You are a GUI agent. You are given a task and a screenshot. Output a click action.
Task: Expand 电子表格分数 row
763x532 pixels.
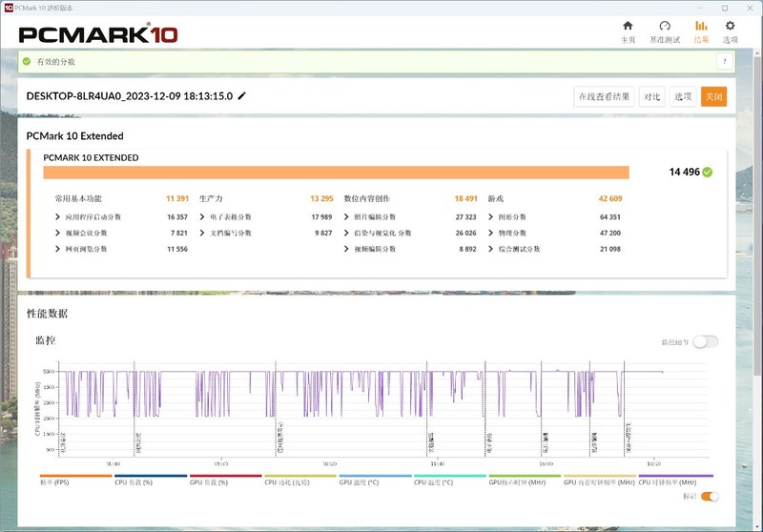pyautogui.click(x=202, y=216)
